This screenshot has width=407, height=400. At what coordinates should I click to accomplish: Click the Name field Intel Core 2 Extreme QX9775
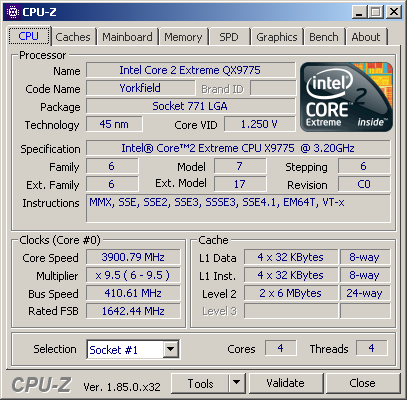coord(190,70)
